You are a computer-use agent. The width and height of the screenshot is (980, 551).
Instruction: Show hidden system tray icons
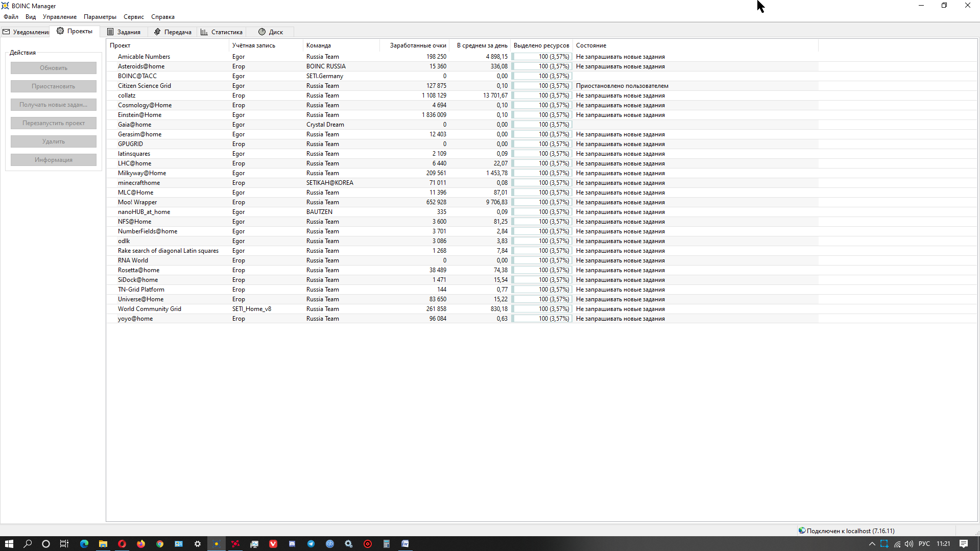pyautogui.click(x=872, y=544)
